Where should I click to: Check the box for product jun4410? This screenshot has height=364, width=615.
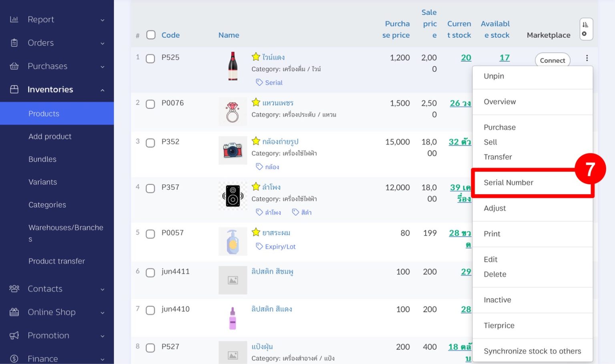150,310
